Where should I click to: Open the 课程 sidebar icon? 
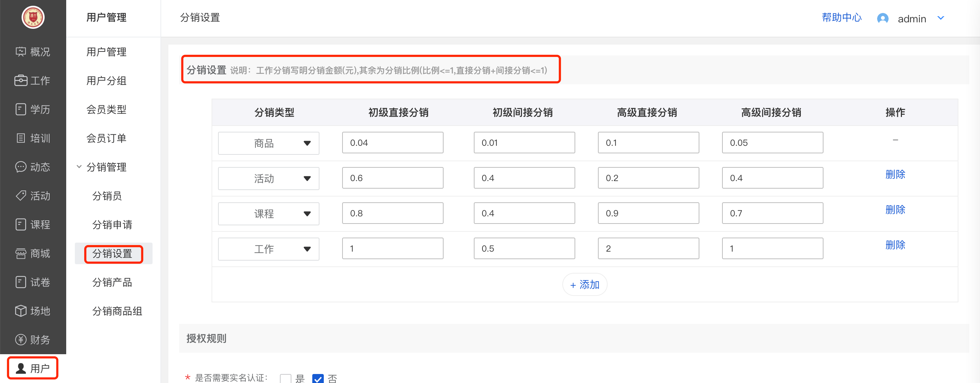coord(21,224)
